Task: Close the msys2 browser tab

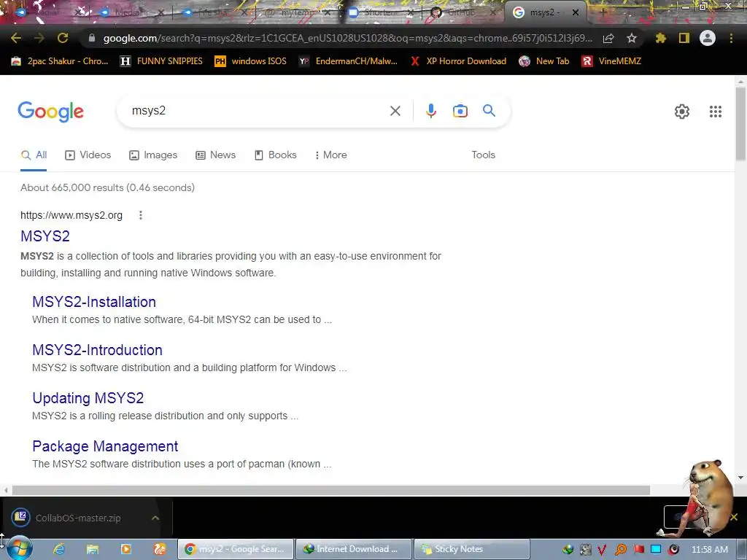Action: pos(576,12)
